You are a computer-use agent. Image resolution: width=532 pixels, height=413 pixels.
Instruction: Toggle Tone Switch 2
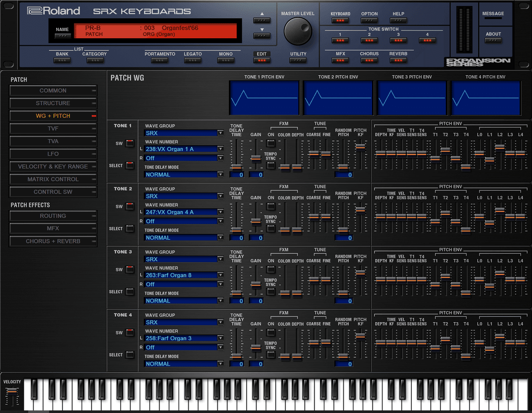pos(369,40)
